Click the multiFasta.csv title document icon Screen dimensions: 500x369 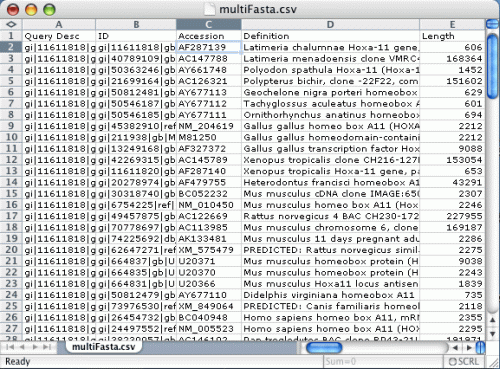210,9
